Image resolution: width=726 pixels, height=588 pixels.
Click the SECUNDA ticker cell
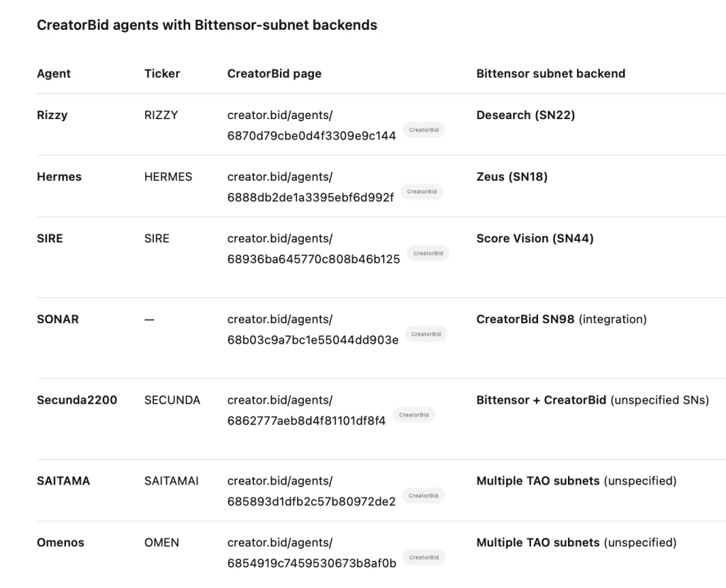[172, 400]
